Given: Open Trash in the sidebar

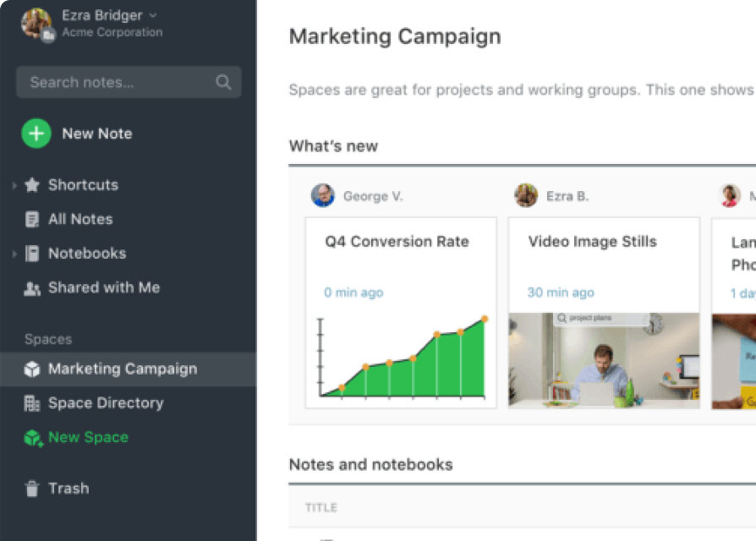Looking at the screenshot, I should pos(68,489).
